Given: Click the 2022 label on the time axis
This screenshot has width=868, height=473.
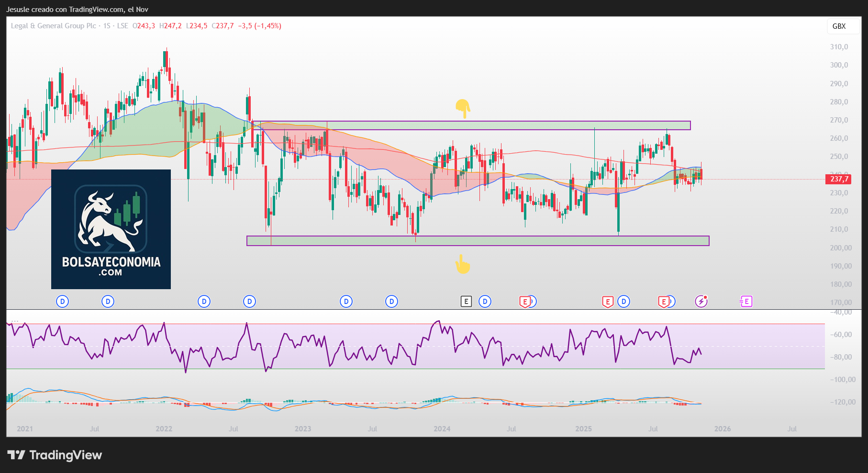Looking at the screenshot, I should click(164, 428).
